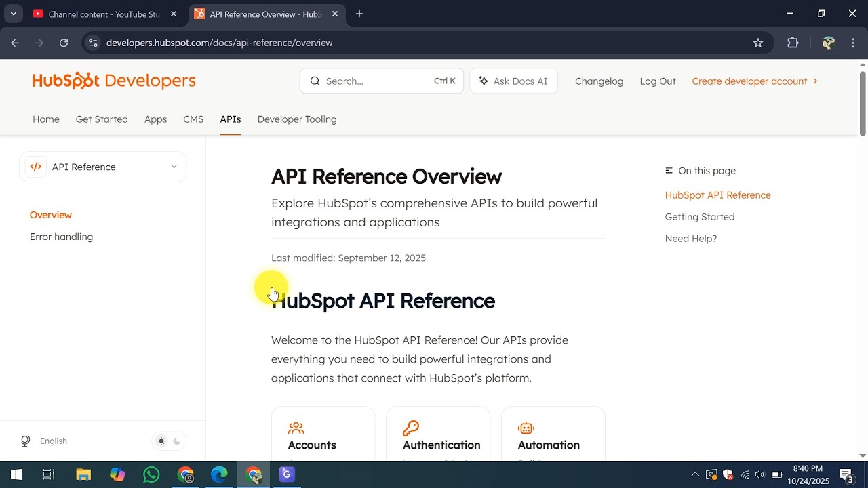The width and height of the screenshot is (868, 488).
Task: Switch to the Channel content YouTube Studio tab
Action: pyautogui.click(x=105, y=14)
